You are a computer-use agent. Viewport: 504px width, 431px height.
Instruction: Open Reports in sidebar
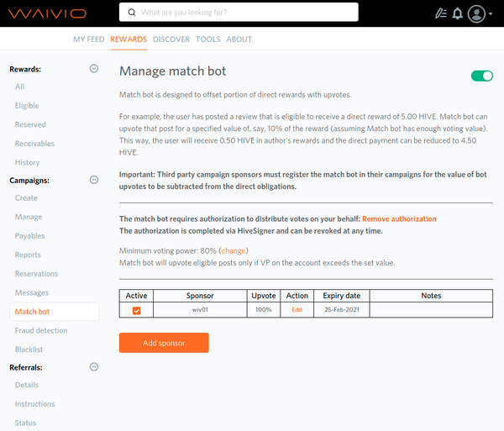(28, 255)
